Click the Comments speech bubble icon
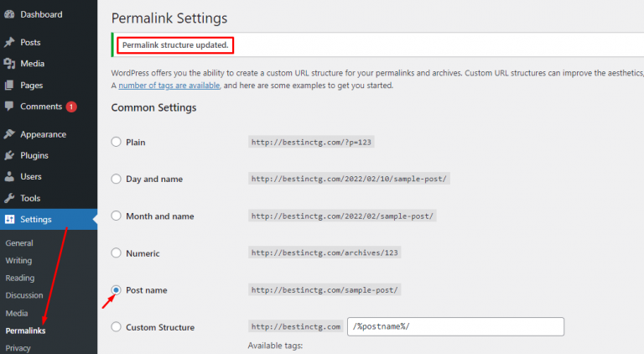The height and width of the screenshot is (354, 644). tap(9, 107)
